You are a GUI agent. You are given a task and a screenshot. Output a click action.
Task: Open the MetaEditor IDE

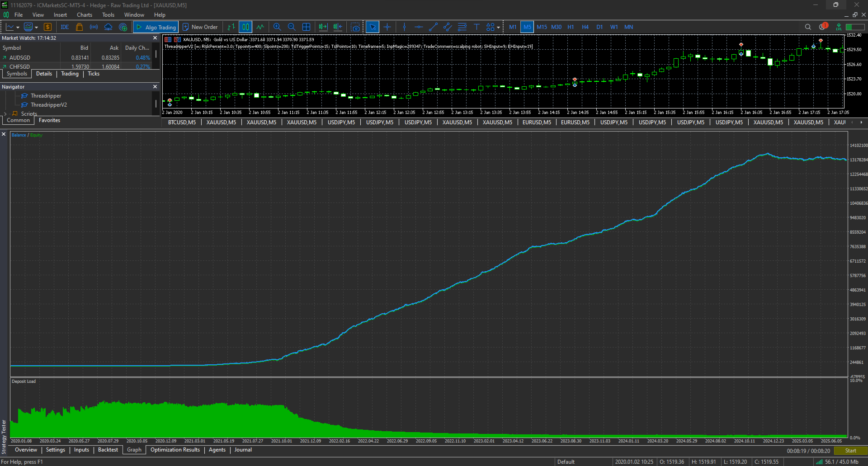(x=65, y=27)
